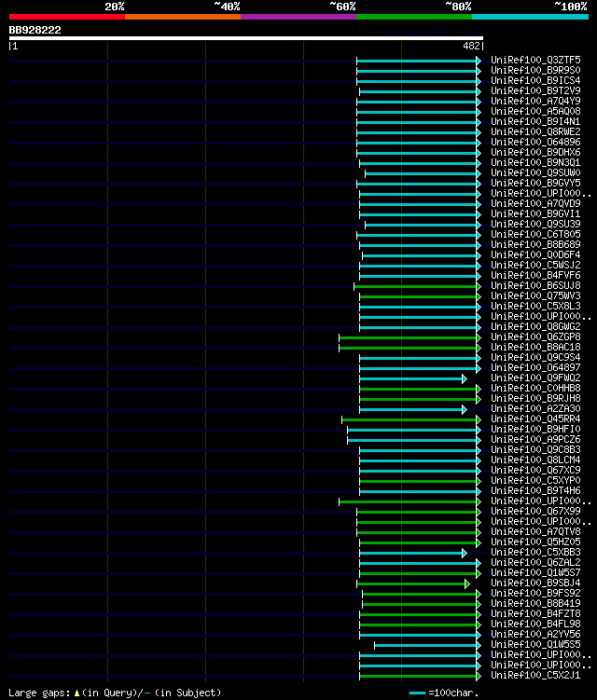The image size is (597, 700).
Task: Select the UniRef100_B9GVY5 label
Action: [x=535, y=183]
